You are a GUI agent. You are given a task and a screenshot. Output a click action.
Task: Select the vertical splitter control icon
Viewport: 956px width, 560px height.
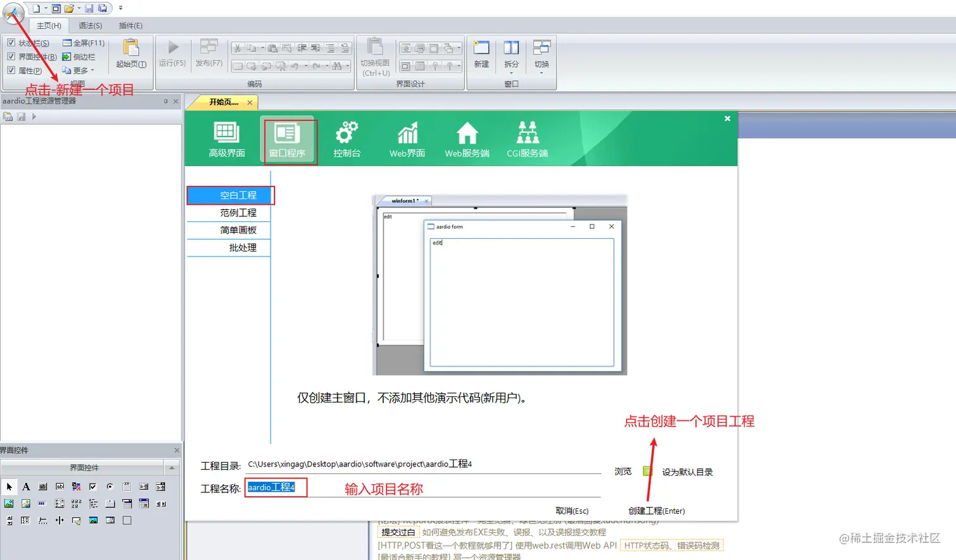tap(59, 520)
